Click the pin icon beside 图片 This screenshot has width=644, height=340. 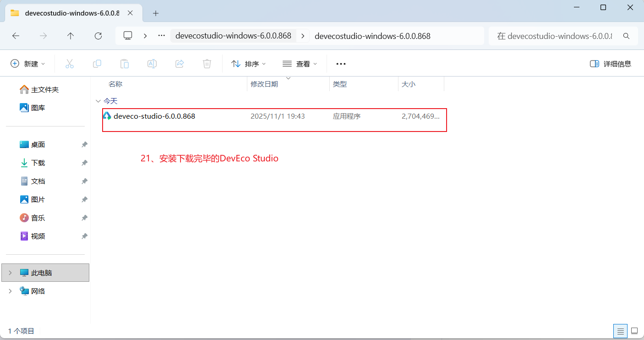coord(84,199)
